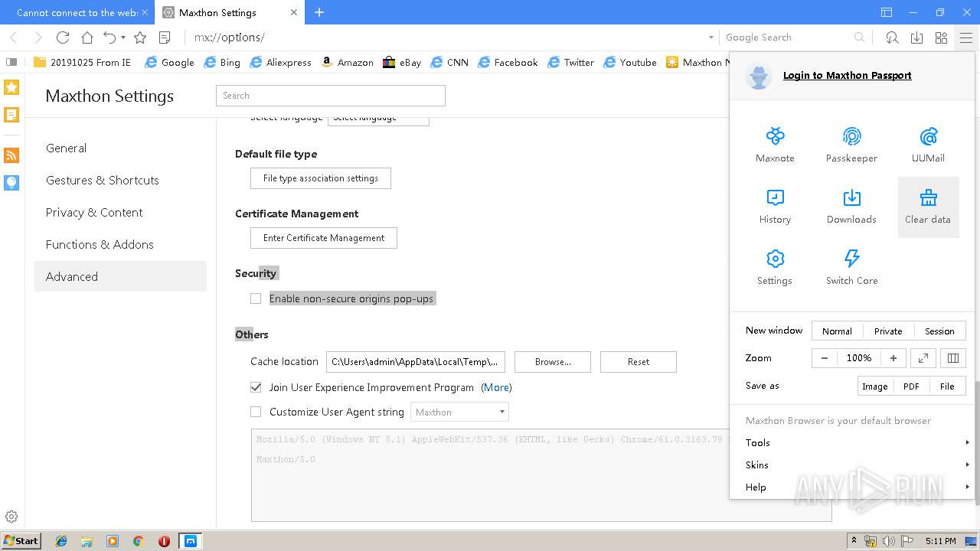The image size is (980, 551).
Task: Launch Chrome from the taskbar
Action: click(x=138, y=541)
